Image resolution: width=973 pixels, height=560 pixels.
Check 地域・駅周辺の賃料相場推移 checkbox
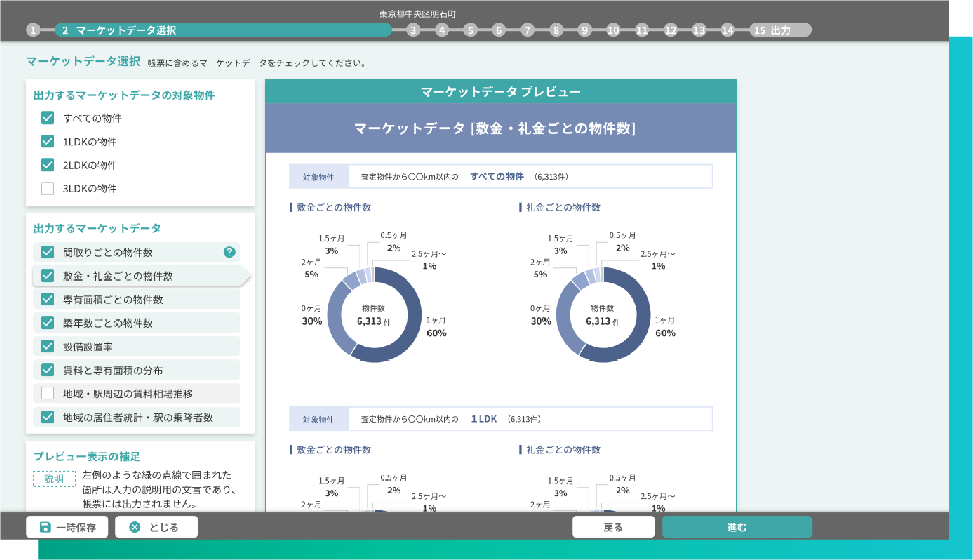point(48,393)
